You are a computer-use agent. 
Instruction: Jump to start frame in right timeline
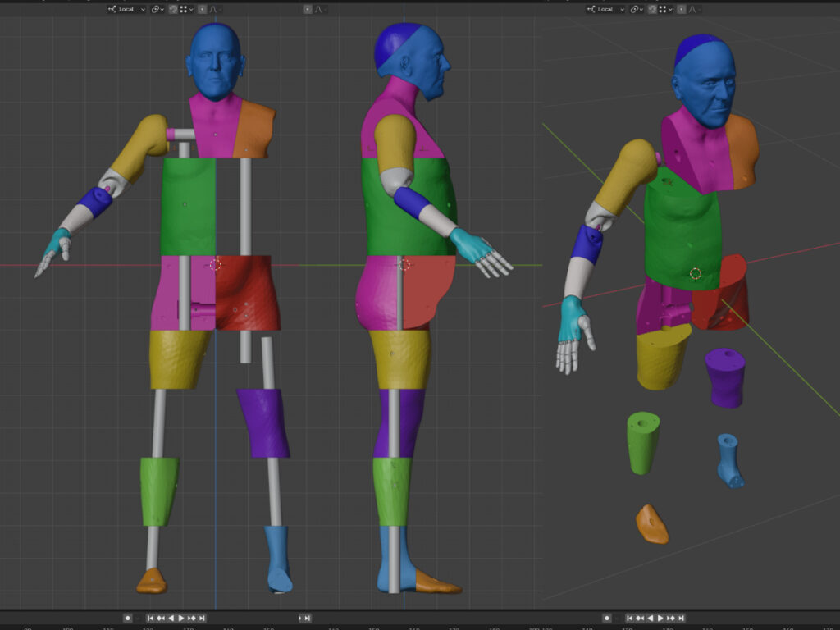(630, 618)
